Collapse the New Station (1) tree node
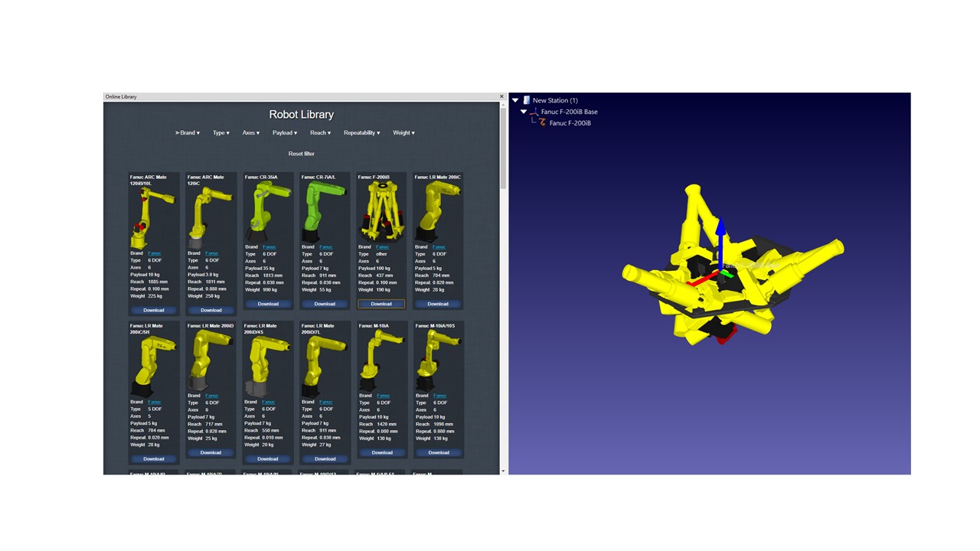 (515, 100)
